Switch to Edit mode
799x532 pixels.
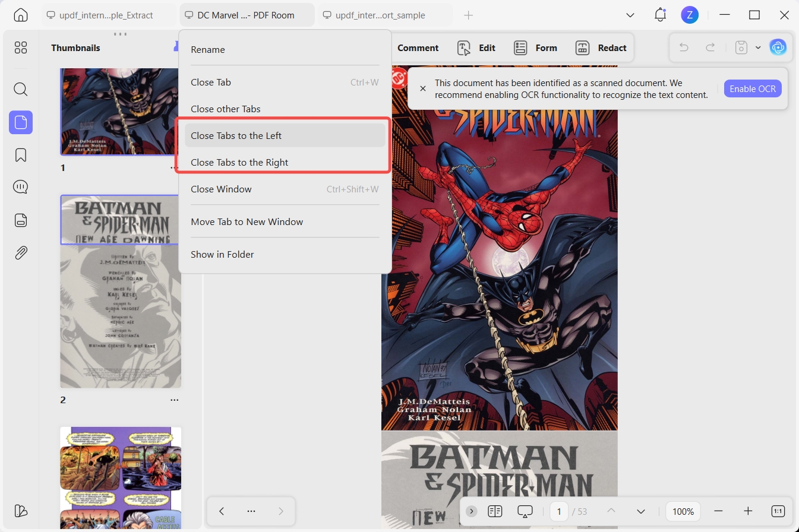pyautogui.click(x=476, y=48)
